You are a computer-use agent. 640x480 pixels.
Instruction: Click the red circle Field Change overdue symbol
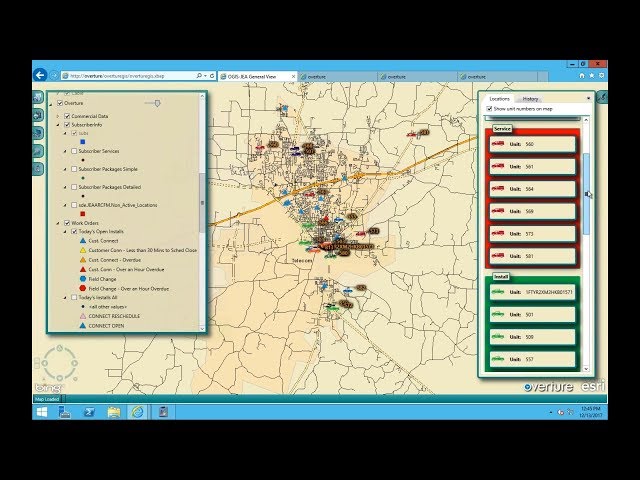(82, 288)
